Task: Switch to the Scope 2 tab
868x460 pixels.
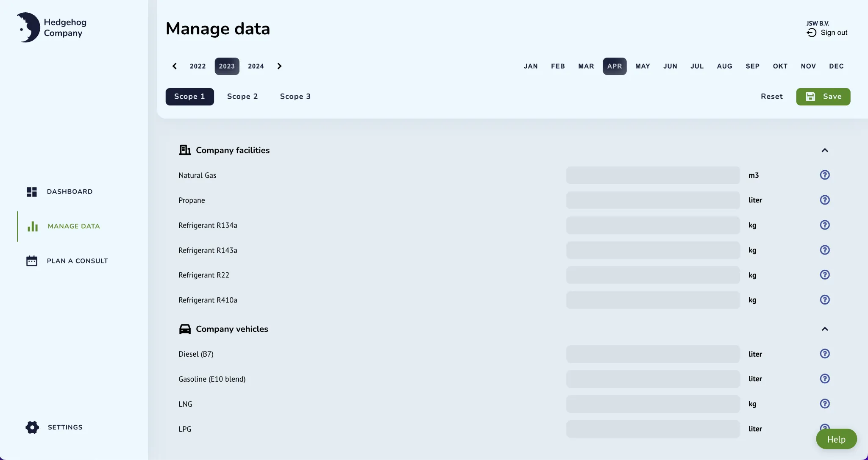Action: [242, 97]
